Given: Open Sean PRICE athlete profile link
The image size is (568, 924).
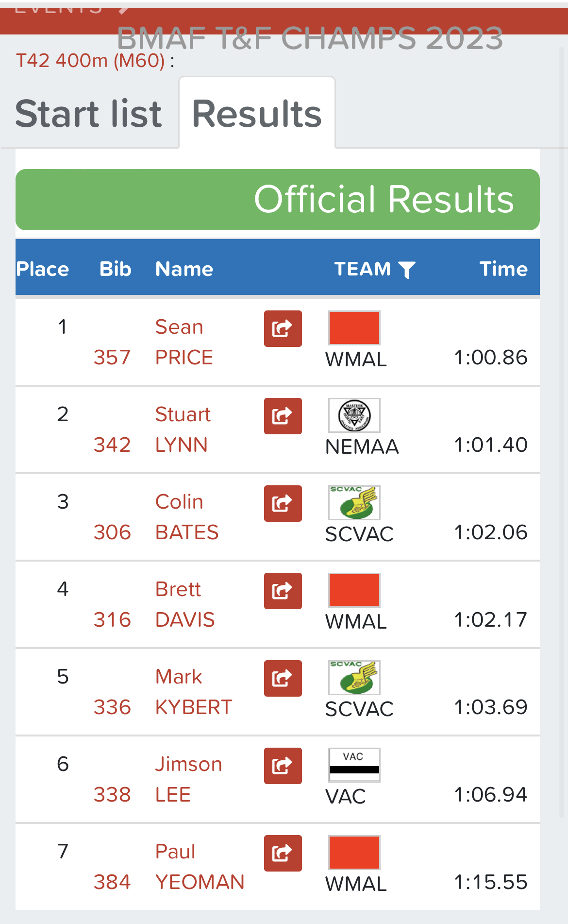Looking at the screenshot, I should (184, 342).
